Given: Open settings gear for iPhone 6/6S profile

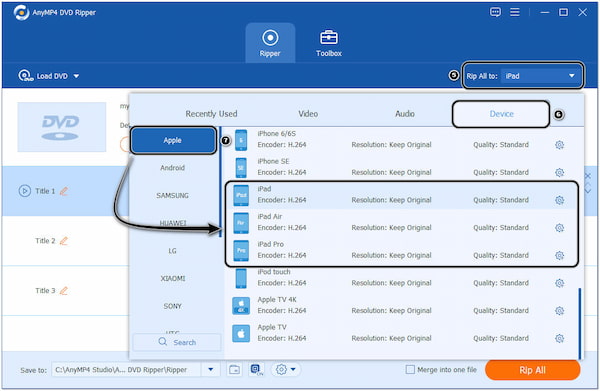Looking at the screenshot, I should tap(559, 145).
